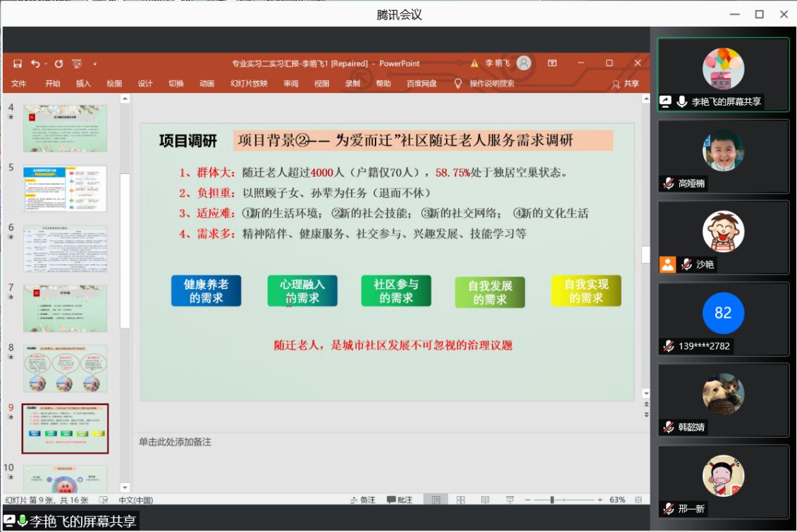
Task: Click Fit slide to window icon
Action: point(638,500)
